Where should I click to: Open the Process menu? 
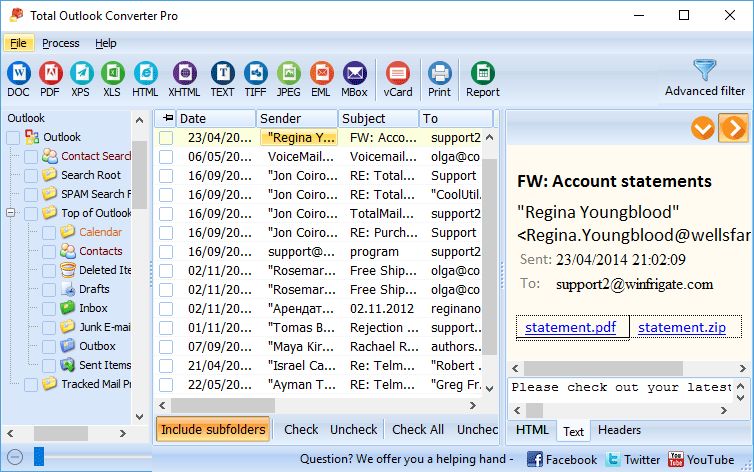[61, 43]
